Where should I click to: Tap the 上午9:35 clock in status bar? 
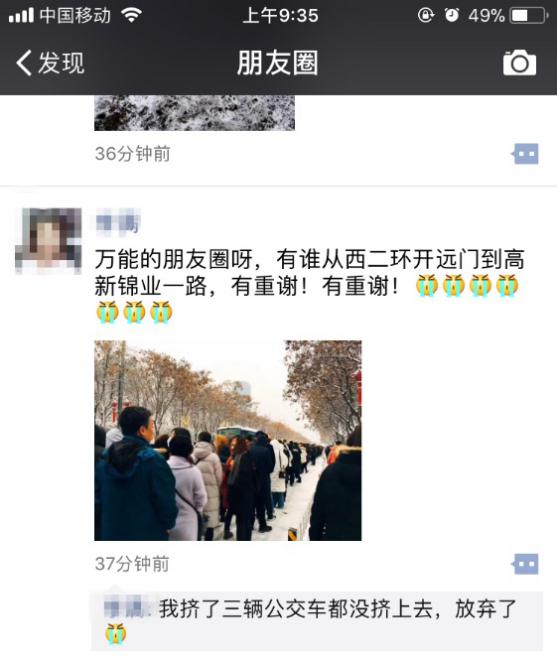point(280,16)
